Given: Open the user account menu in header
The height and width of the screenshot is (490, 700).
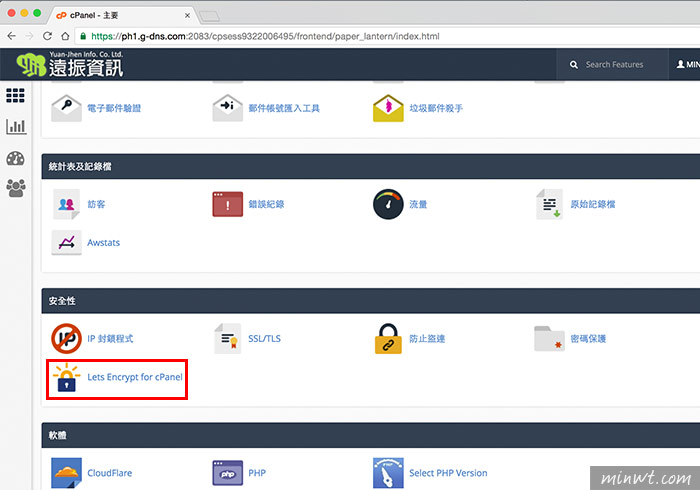Looking at the screenshot, I should tap(688, 65).
